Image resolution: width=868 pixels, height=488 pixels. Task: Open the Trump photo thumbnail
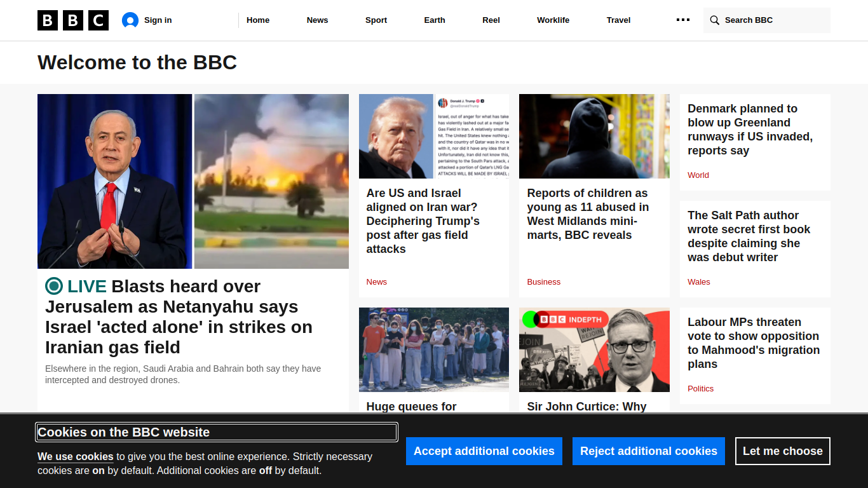(434, 136)
